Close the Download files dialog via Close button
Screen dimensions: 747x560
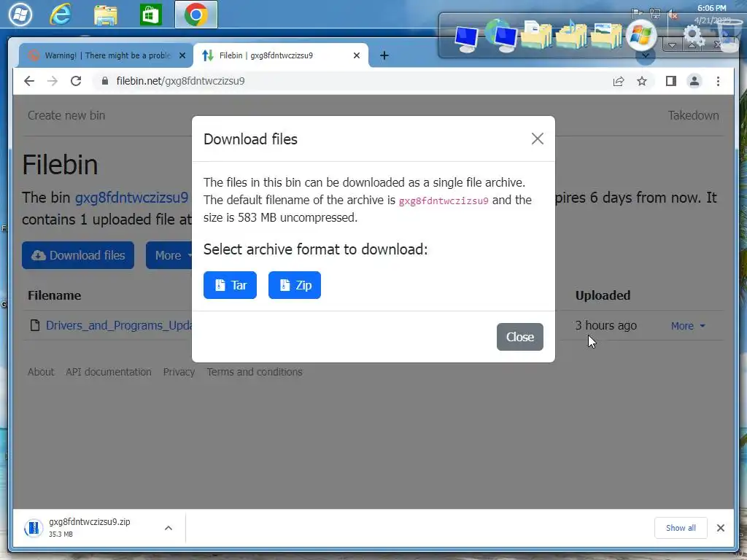click(x=519, y=337)
